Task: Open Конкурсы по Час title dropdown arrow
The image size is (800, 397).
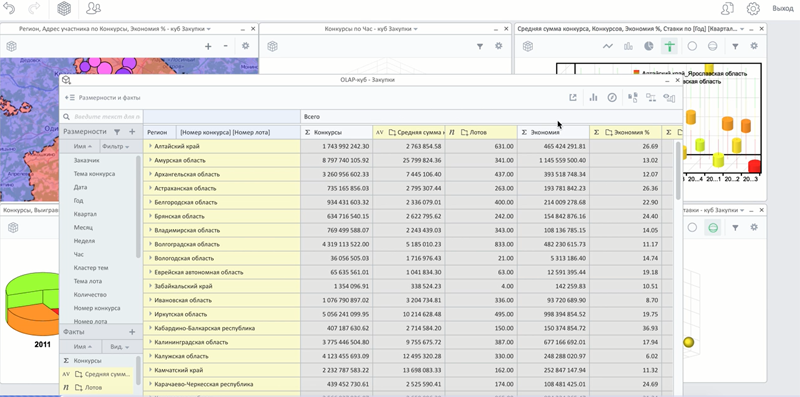Action: [416, 29]
